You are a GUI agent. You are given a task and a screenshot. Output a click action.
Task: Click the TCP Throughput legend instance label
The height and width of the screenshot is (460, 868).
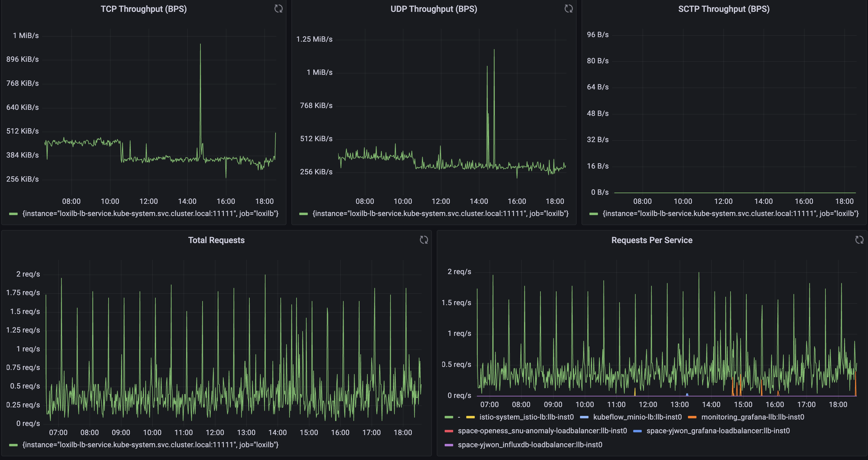[x=150, y=214]
